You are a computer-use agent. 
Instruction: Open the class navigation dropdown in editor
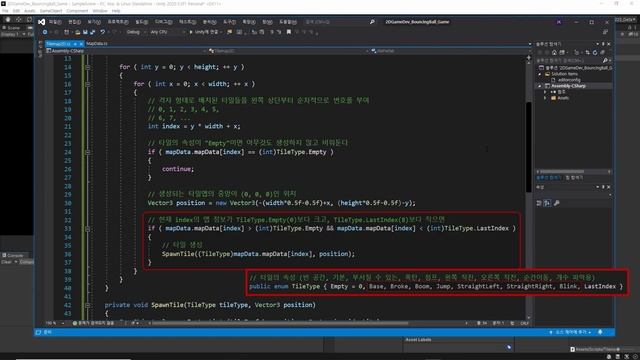(x=288, y=51)
